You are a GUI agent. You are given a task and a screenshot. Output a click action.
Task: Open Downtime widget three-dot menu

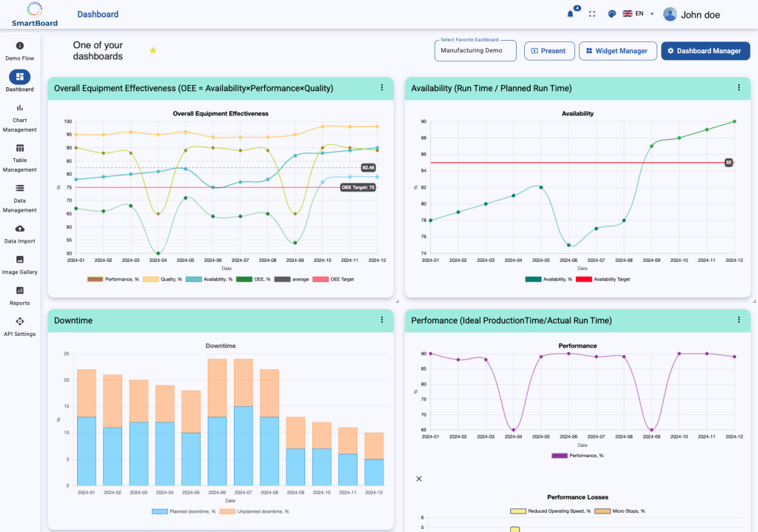pyautogui.click(x=382, y=320)
